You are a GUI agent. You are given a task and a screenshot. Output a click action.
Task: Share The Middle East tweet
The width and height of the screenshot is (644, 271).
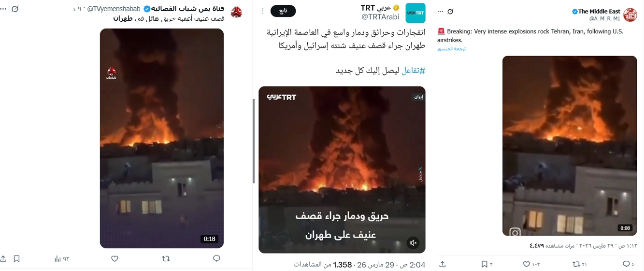tap(442, 264)
